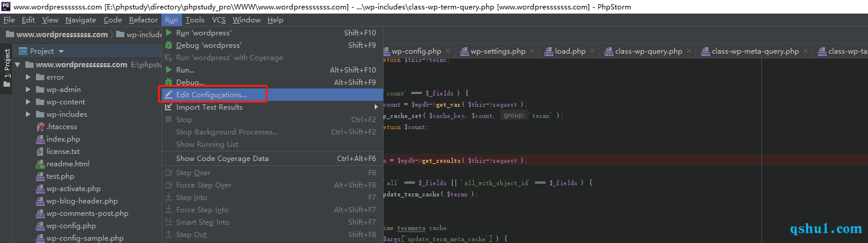Image resolution: width=868 pixels, height=243 pixels.
Task: Select wp-comments-post.php in the project tree
Action: pyautogui.click(x=87, y=214)
